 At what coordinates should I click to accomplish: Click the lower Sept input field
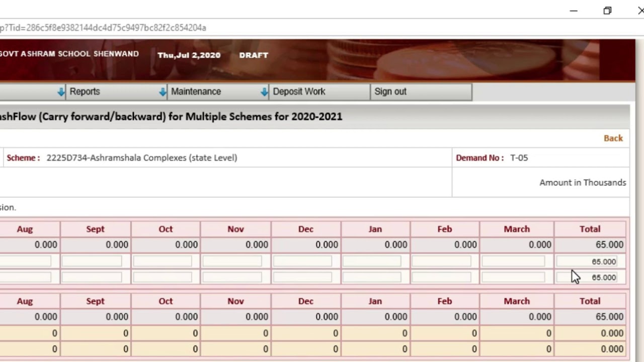pos(92,277)
